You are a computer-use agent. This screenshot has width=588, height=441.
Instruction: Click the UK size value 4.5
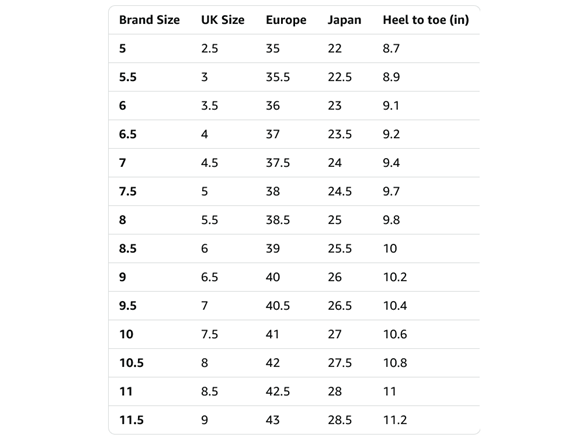pos(209,163)
